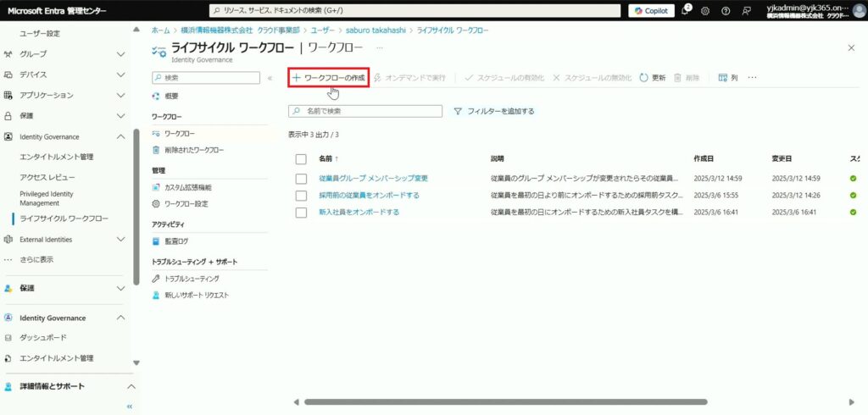Expand the 保護 section below さらに表示

coord(120,288)
